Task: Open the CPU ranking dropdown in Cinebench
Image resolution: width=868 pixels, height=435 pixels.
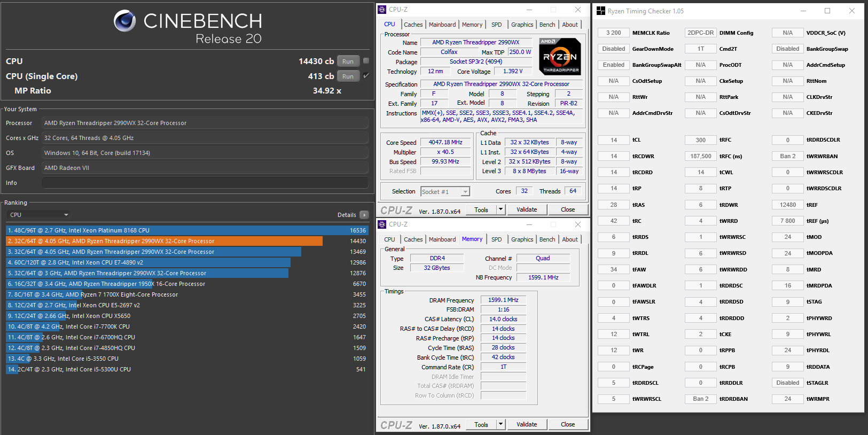Action: pos(38,215)
